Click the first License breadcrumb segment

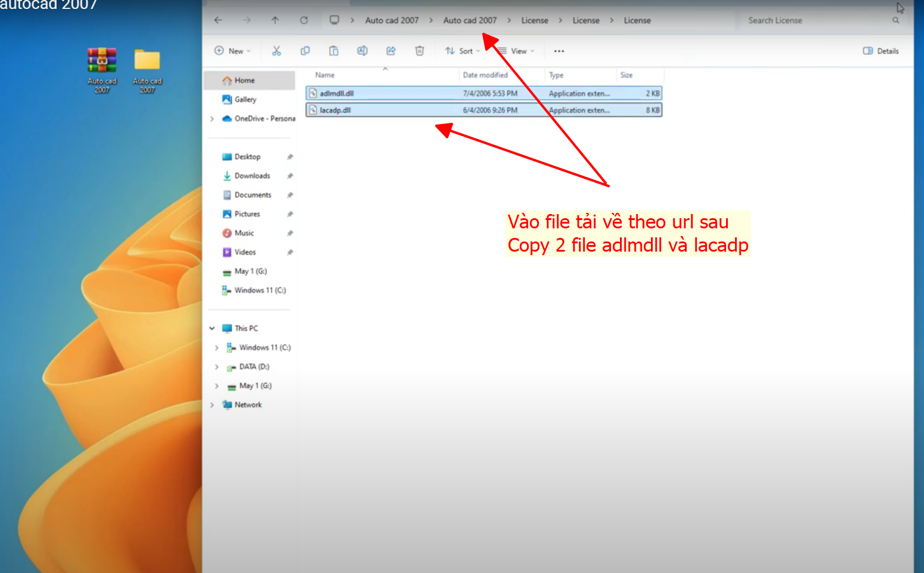click(535, 20)
